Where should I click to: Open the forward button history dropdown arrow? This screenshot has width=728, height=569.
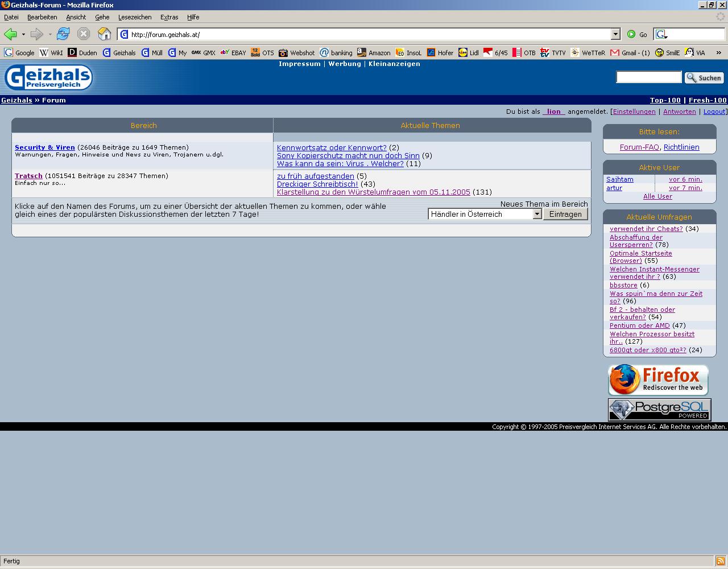(50, 35)
